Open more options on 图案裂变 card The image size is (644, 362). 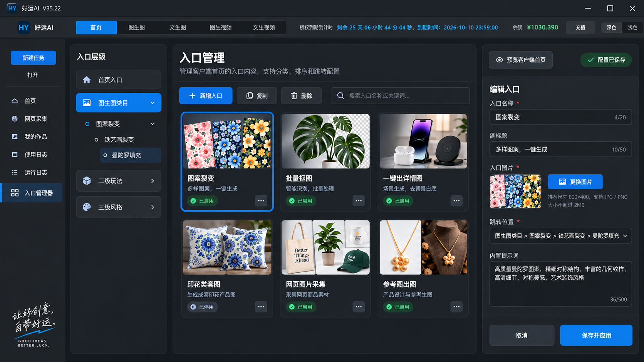261,201
